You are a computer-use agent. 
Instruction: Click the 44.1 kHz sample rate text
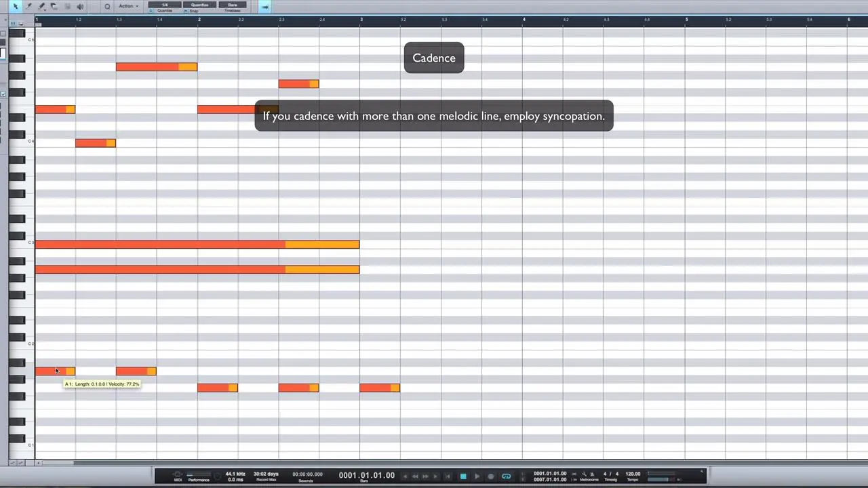coord(235,474)
